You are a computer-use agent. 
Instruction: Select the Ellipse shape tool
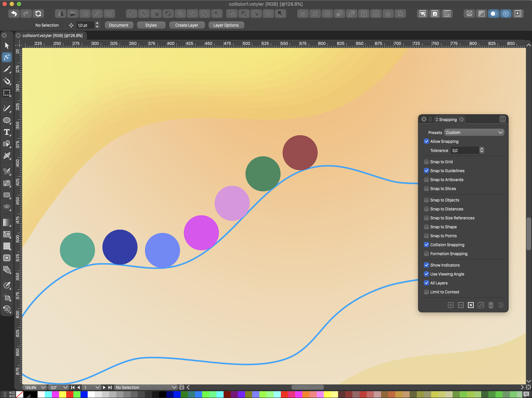click(x=7, y=120)
